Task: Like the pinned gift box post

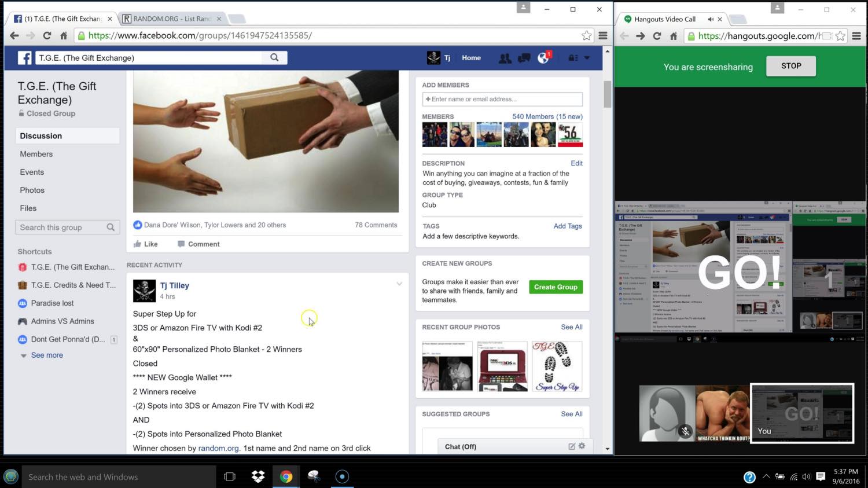Action: click(x=145, y=244)
